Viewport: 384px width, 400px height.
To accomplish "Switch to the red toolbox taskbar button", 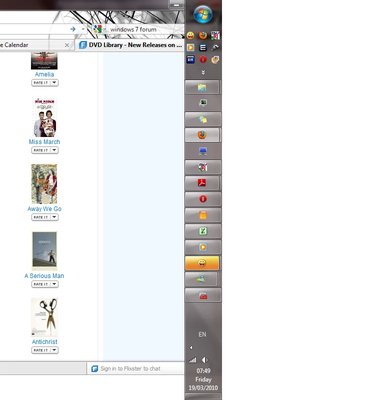I will 203,295.
